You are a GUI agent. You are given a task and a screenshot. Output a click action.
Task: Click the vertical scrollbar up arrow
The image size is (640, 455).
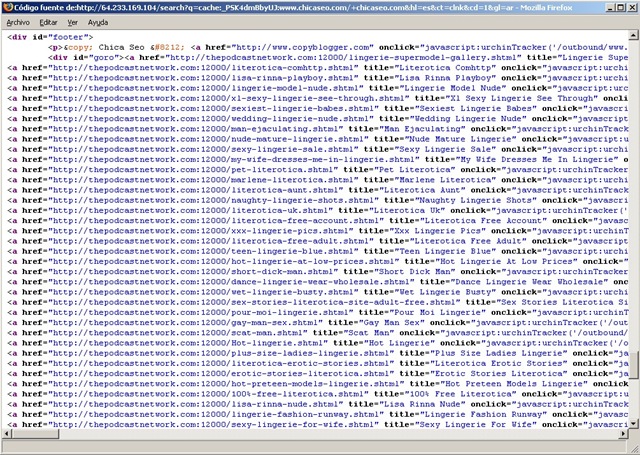[633, 36]
